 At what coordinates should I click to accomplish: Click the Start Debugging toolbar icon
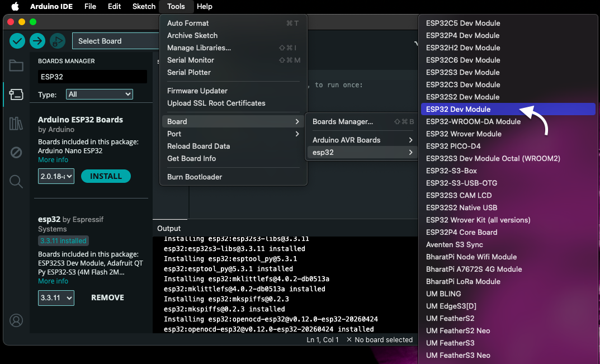[x=58, y=41]
